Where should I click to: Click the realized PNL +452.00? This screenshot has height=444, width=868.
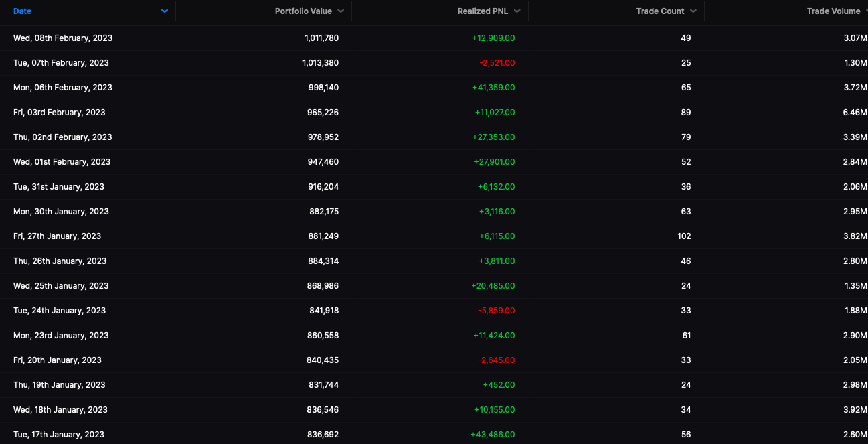pyautogui.click(x=499, y=385)
